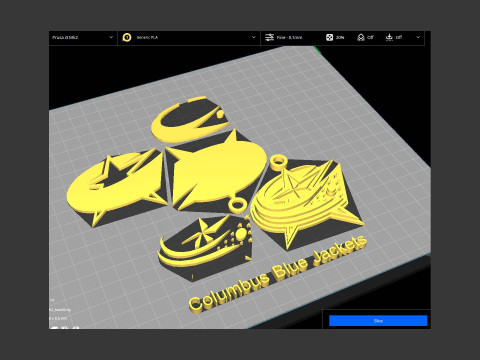
Task: Open the Generic PLA material selector
Action: [x=189, y=38]
